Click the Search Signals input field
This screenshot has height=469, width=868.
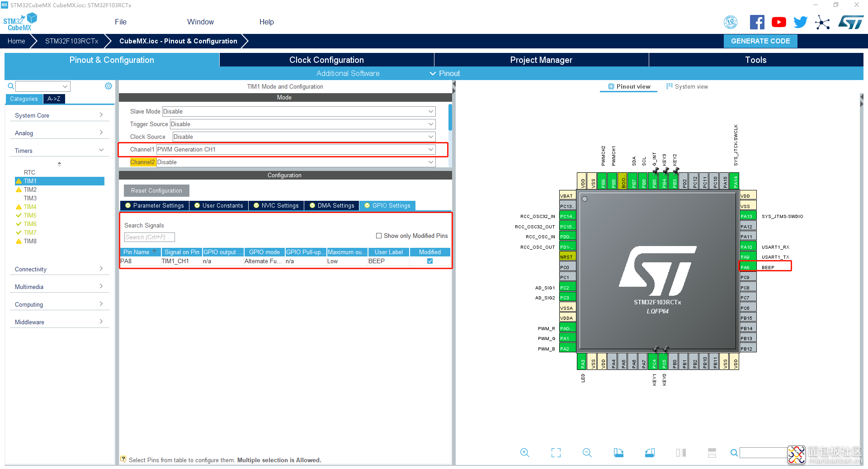[x=149, y=237]
